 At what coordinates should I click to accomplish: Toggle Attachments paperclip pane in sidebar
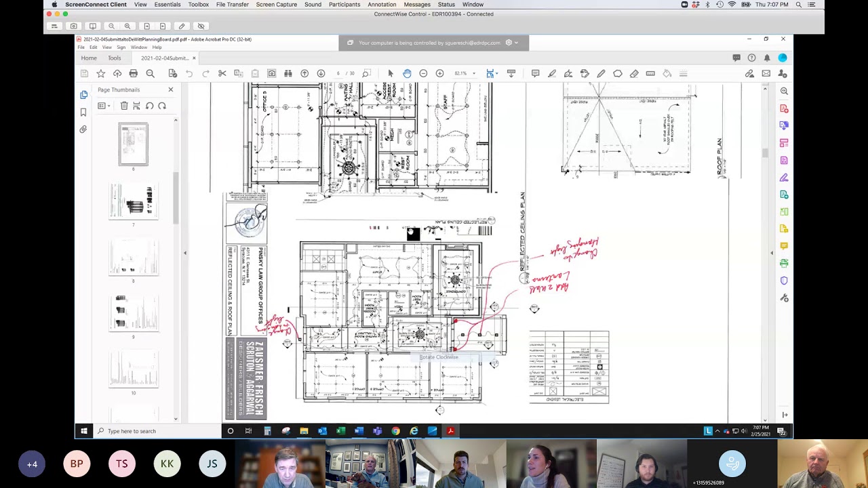83,129
